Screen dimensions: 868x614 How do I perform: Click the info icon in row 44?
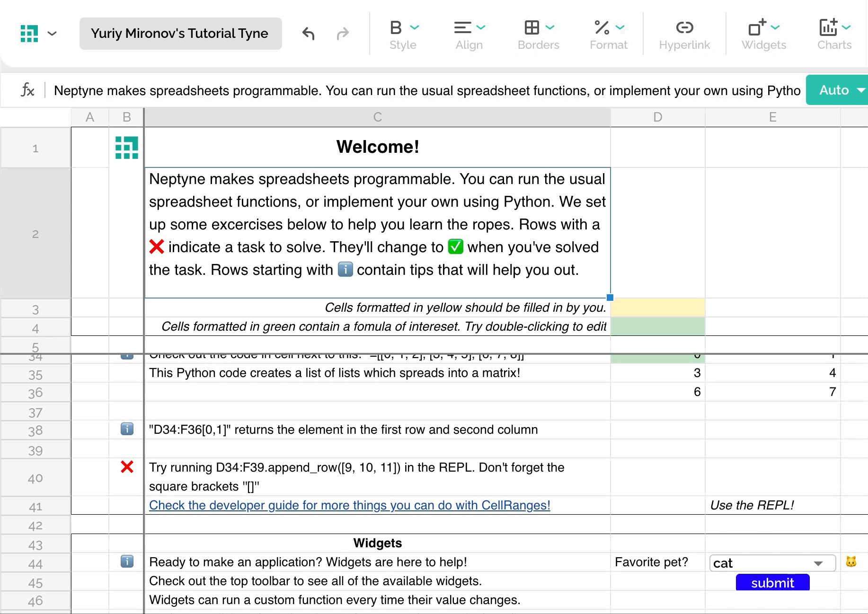tap(127, 561)
